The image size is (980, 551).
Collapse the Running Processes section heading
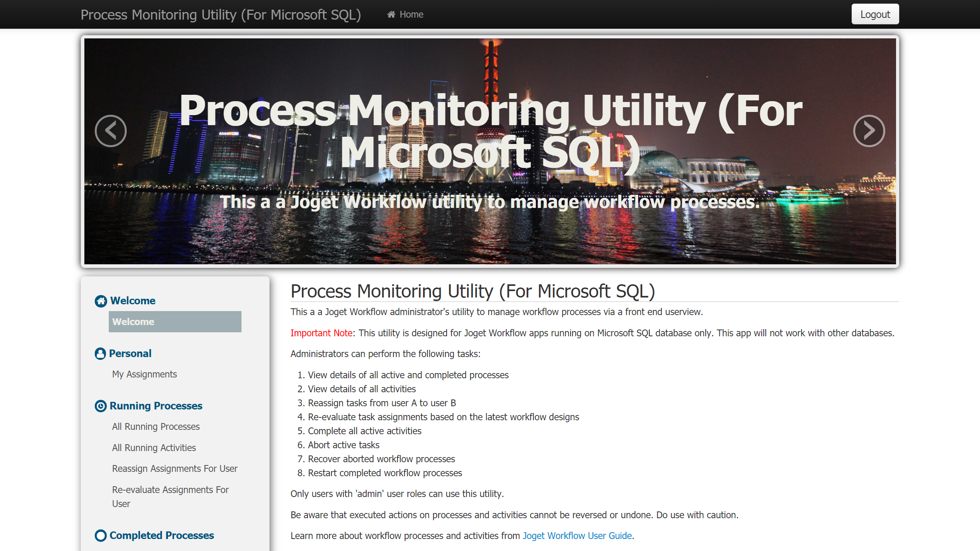156,406
